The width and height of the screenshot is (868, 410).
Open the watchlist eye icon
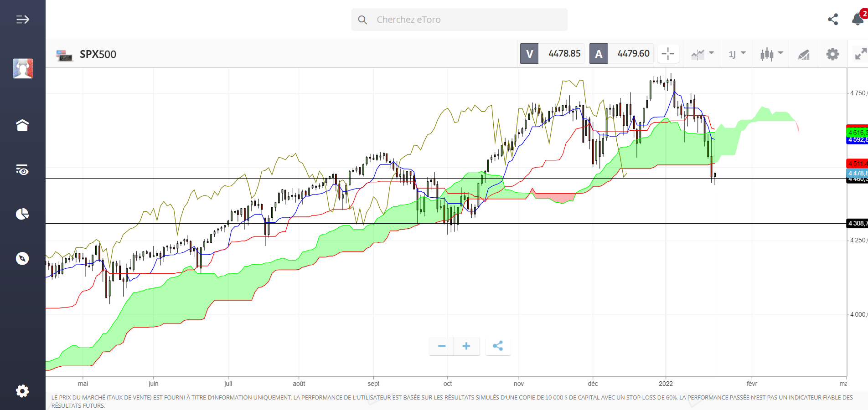tap(22, 169)
